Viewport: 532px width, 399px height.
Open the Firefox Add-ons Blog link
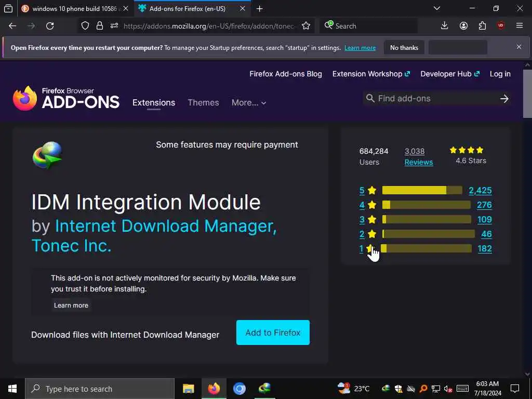[x=286, y=74]
